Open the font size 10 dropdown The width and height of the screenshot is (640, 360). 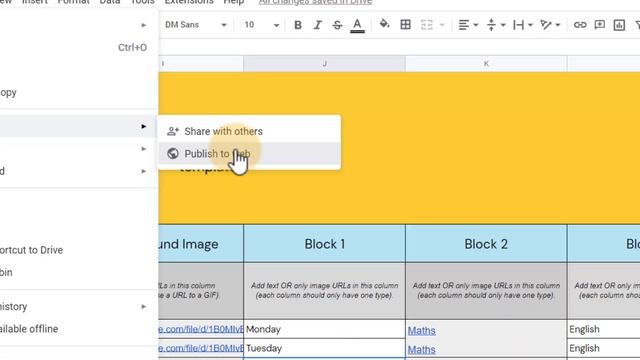point(261,25)
